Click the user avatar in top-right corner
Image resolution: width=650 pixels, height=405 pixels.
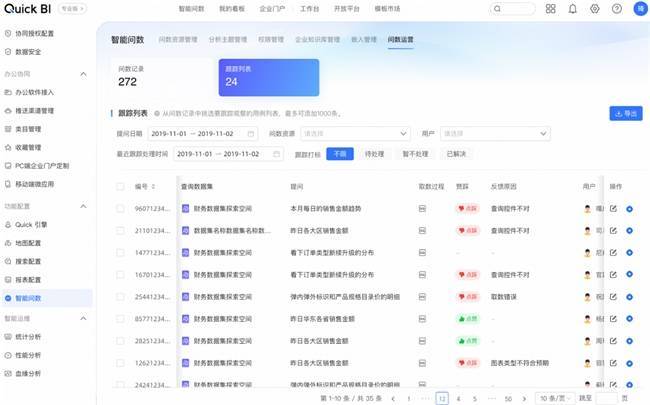click(x=639, y=8)
